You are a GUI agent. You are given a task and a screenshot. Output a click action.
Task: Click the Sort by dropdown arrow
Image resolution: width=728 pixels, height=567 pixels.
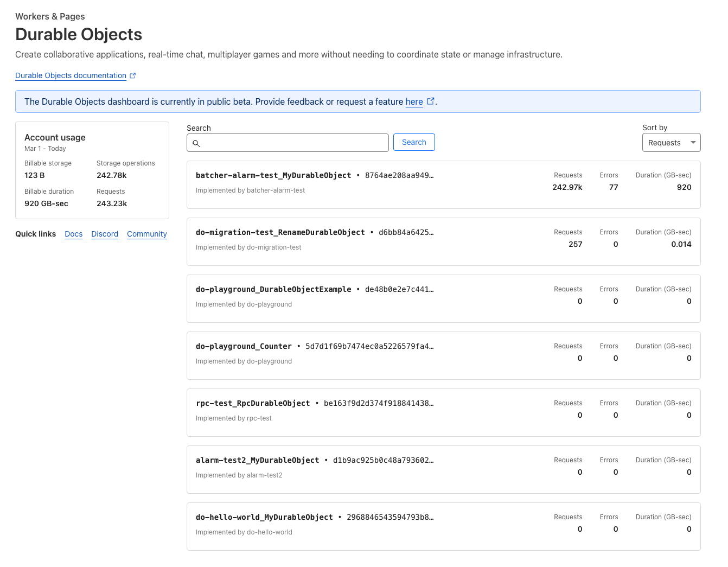coord(693,142)
